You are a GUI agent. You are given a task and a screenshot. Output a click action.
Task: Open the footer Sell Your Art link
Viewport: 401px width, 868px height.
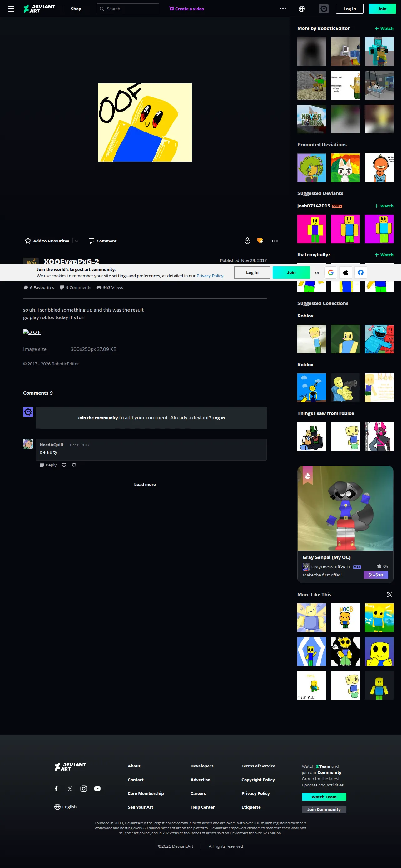pos(141,807)
